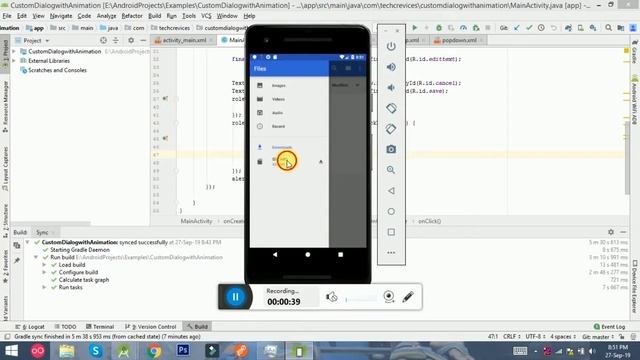Open the Windows Start button

tap(11, 351)
